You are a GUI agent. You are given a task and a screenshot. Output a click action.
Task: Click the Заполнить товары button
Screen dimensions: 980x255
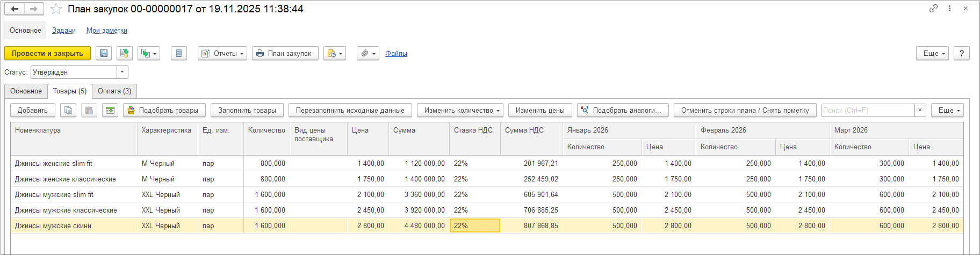[247, 111]
